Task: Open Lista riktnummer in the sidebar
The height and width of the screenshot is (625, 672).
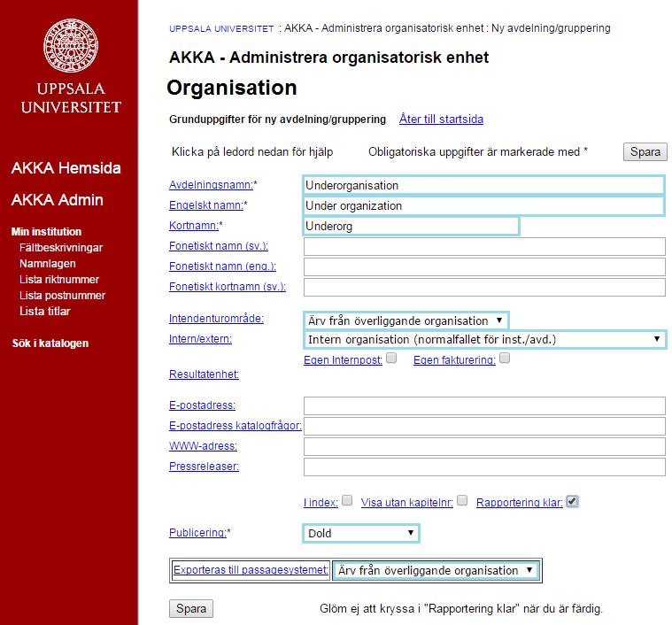Action: (59, 279)
